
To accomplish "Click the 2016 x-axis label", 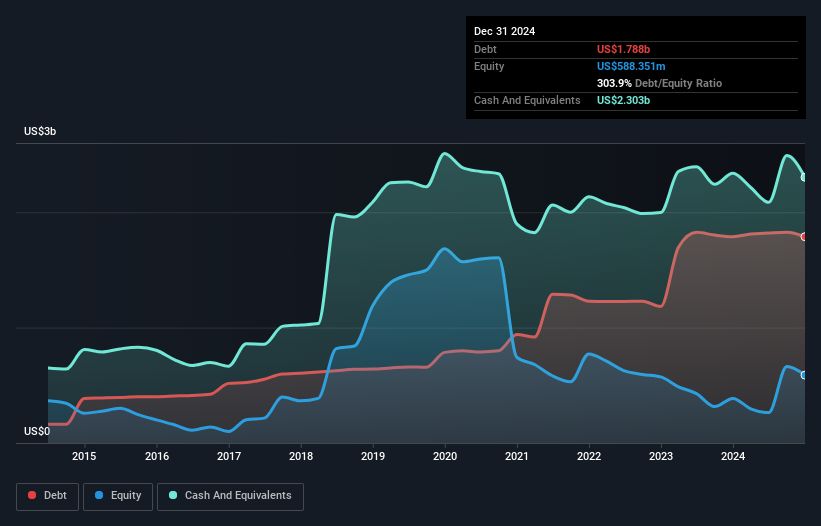I will pyautogui.click(x=157, y=456).
